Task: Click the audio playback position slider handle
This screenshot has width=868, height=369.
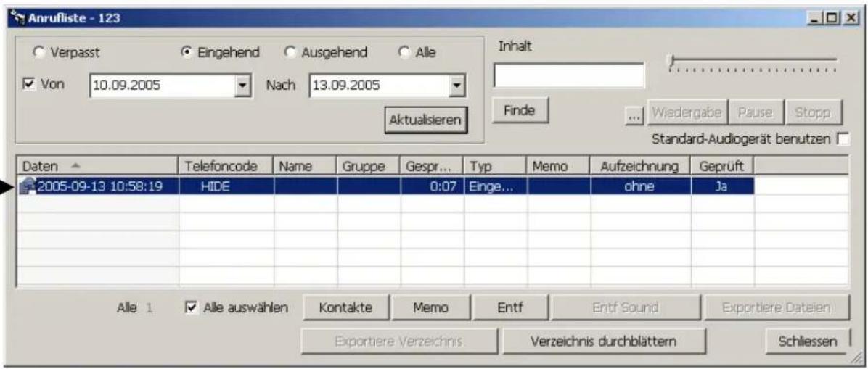Action: pos(671,60)
